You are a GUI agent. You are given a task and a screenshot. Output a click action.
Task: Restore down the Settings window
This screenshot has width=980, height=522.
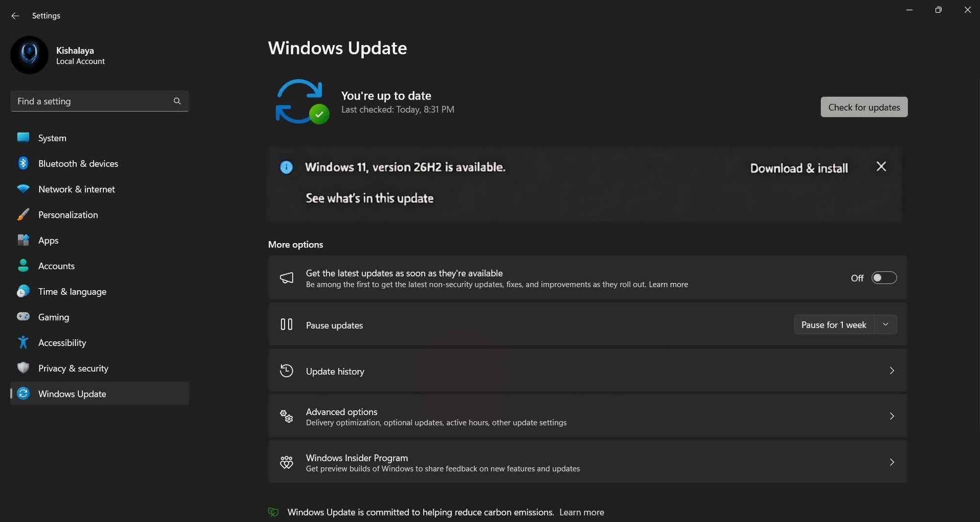[938, 10]
